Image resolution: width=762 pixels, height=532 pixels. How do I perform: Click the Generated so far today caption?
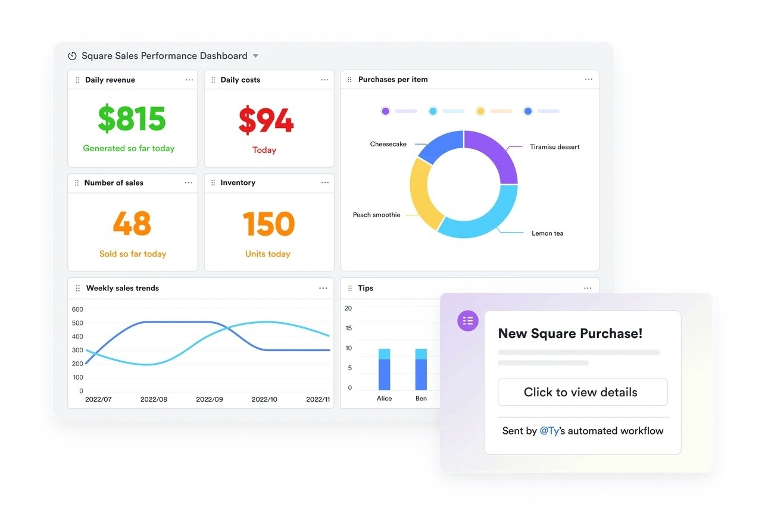pos(129,148)
